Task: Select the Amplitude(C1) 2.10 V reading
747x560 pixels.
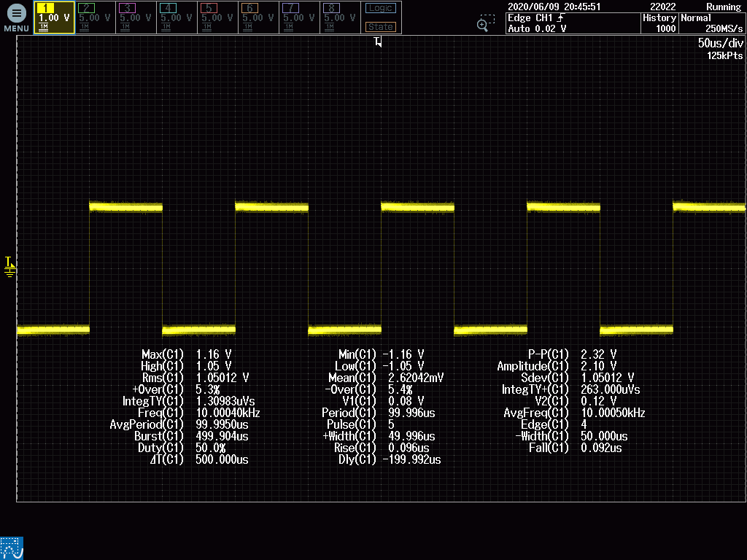Action: (x=557, y=366)
